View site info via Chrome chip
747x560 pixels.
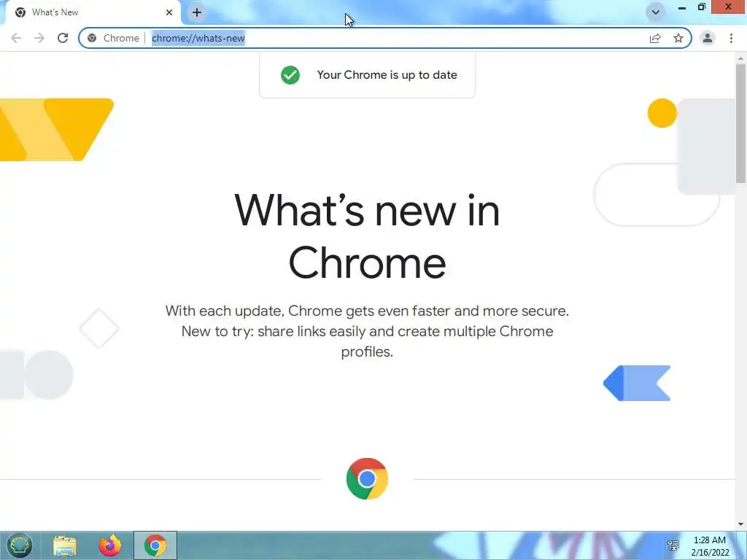click(x=113, y=38)
